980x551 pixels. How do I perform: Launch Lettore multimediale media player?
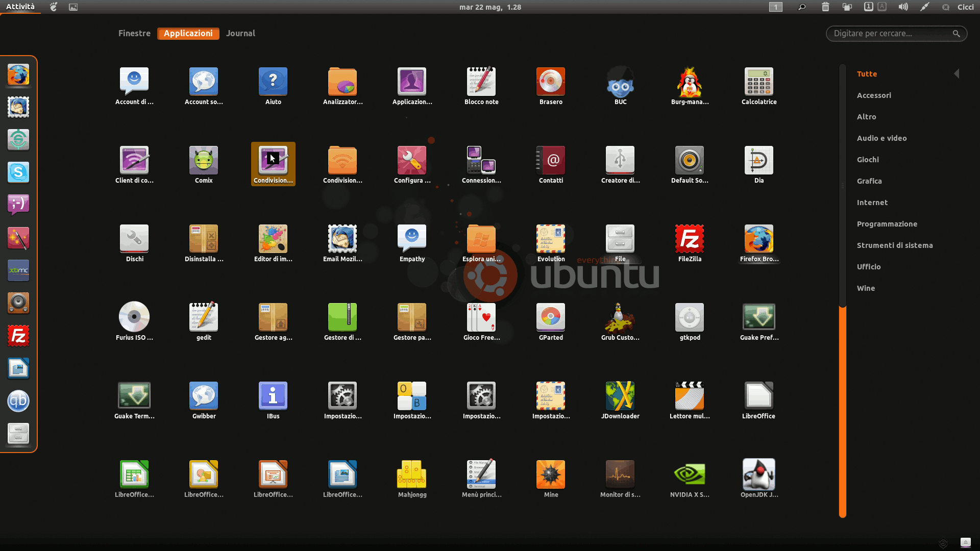pyautogui.click(x=690, y=400)
